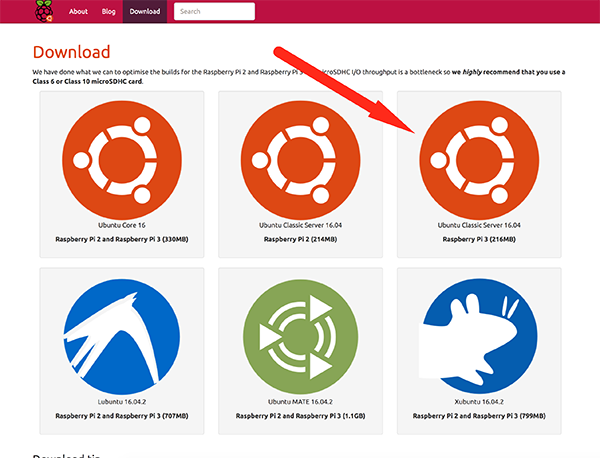Open Ubuntu Classic Server title above Raspberry Pi 2 (214MB)
600x458 pixels.
pyautogui.click(x=300, y=225)
